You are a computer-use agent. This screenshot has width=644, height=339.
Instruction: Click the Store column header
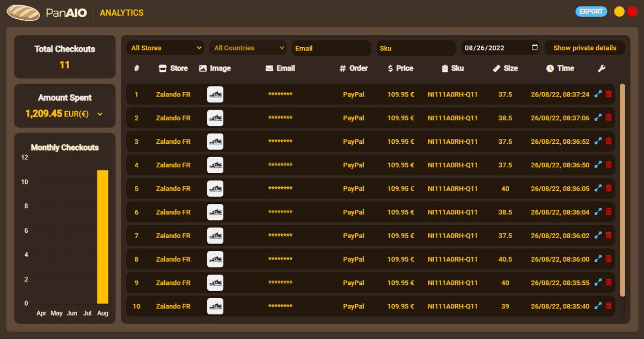click(173, 68)
